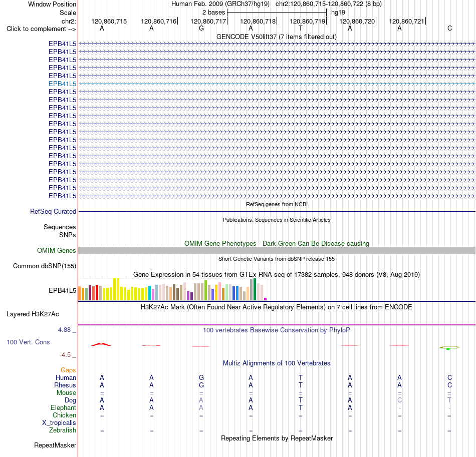
Task: Click the "Zebrafish" species label
Action: click(x=63, y=430)
